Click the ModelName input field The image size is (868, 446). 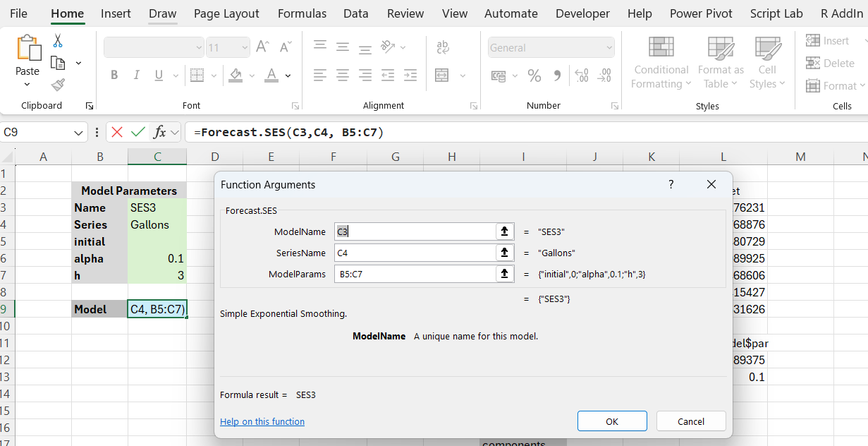pyautogui.click(x=415, y=231)
